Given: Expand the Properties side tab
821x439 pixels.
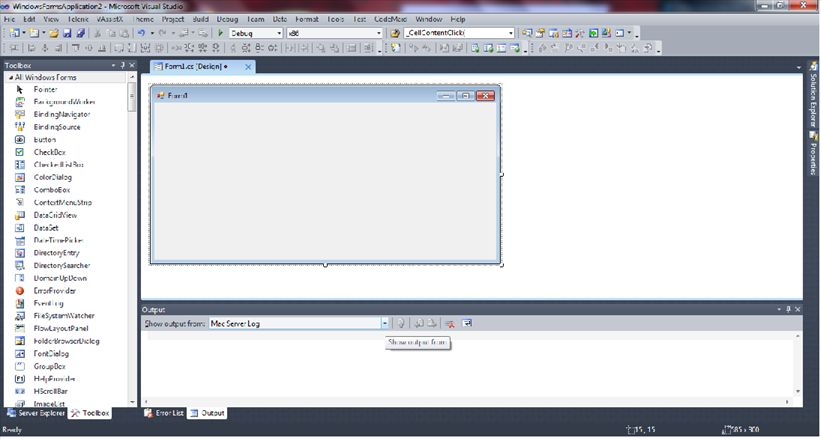Looking at the screenshot, I should point(813,152).
